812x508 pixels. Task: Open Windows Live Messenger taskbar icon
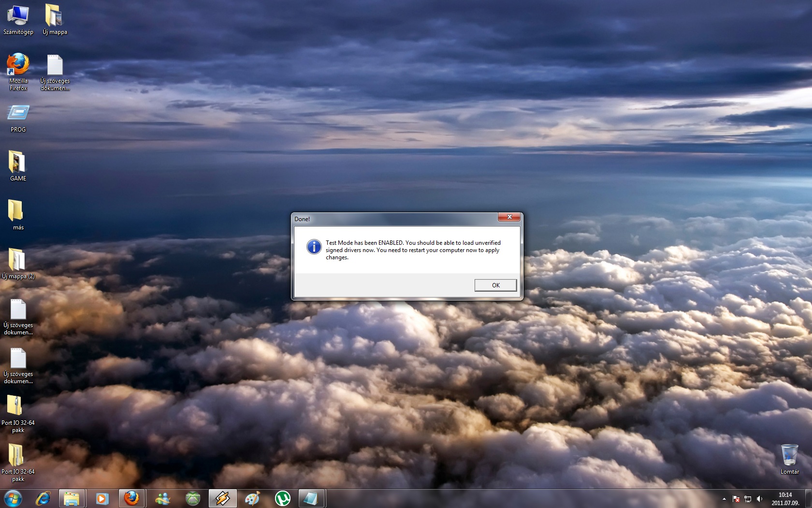[163, 498]
